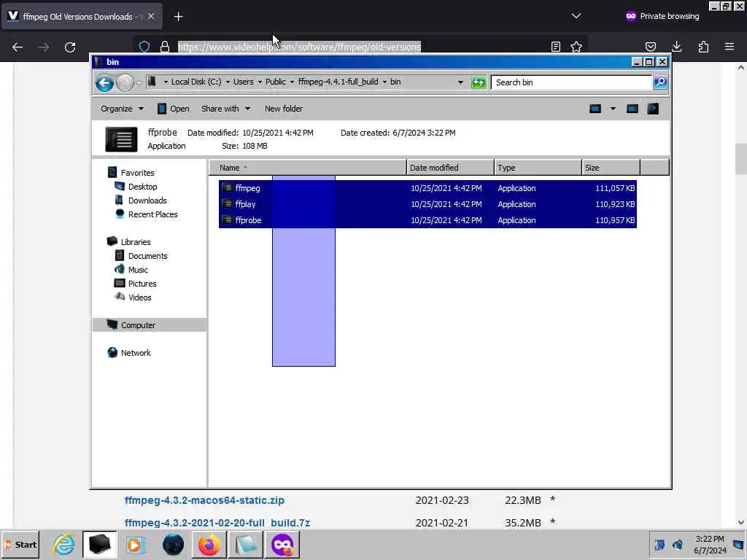Viewport: 747px width, 560px height.
Task: Open the dropdown arrow after Users breadcrumb
Action: 260,82
